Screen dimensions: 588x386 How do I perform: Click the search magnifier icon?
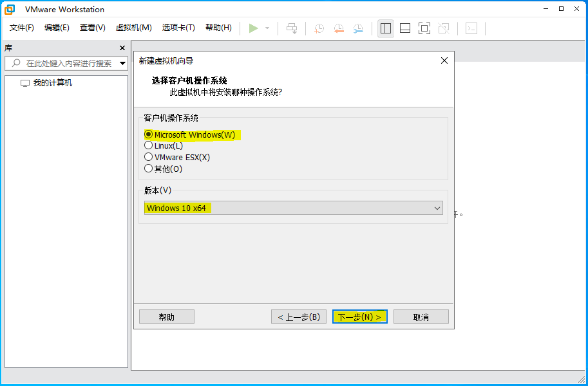coord(16,63)
